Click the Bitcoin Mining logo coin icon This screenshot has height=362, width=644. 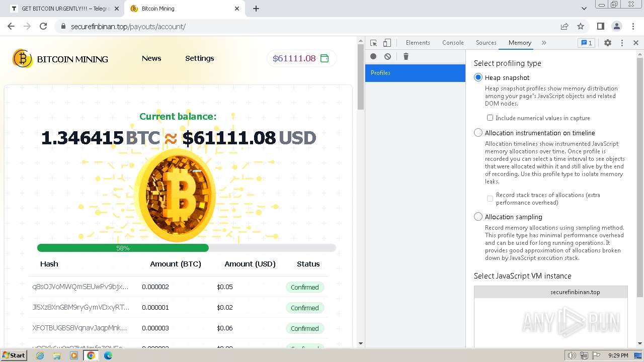22,59
